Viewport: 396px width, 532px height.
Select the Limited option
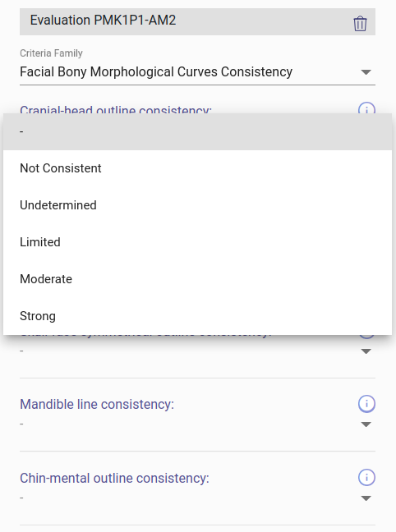click(x=197, y=242)
